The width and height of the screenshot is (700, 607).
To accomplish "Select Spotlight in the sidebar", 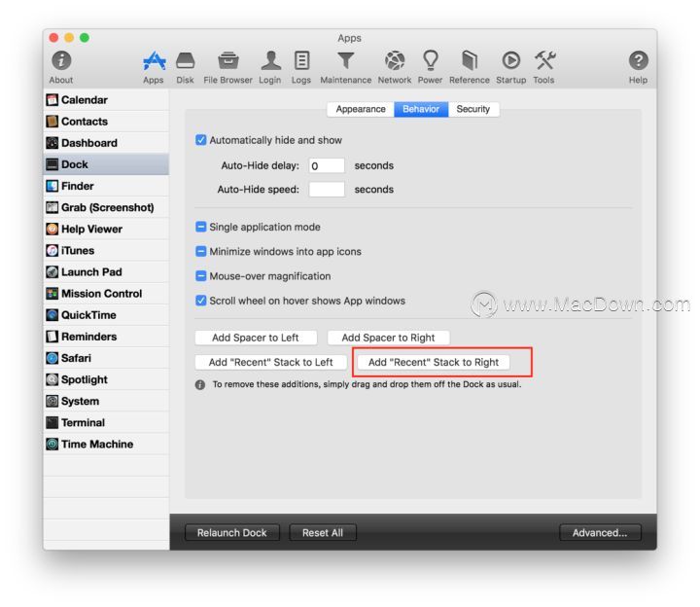I will pos(106,379).
